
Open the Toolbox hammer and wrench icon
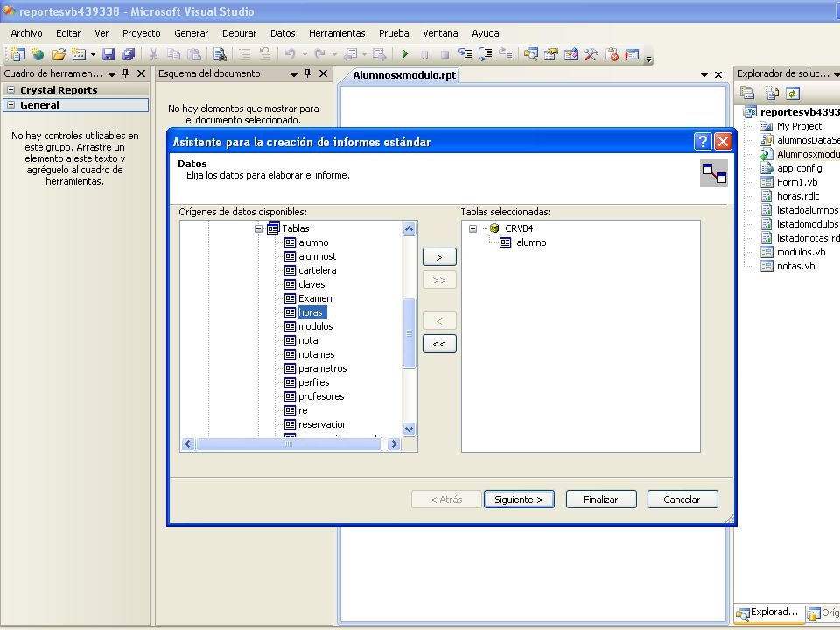[591, 54]
